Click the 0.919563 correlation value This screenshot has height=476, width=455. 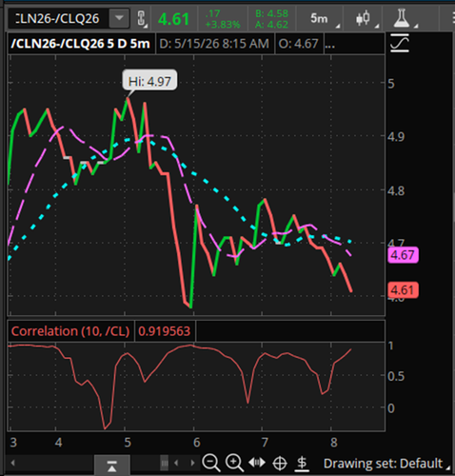click(x=165, y=331)
